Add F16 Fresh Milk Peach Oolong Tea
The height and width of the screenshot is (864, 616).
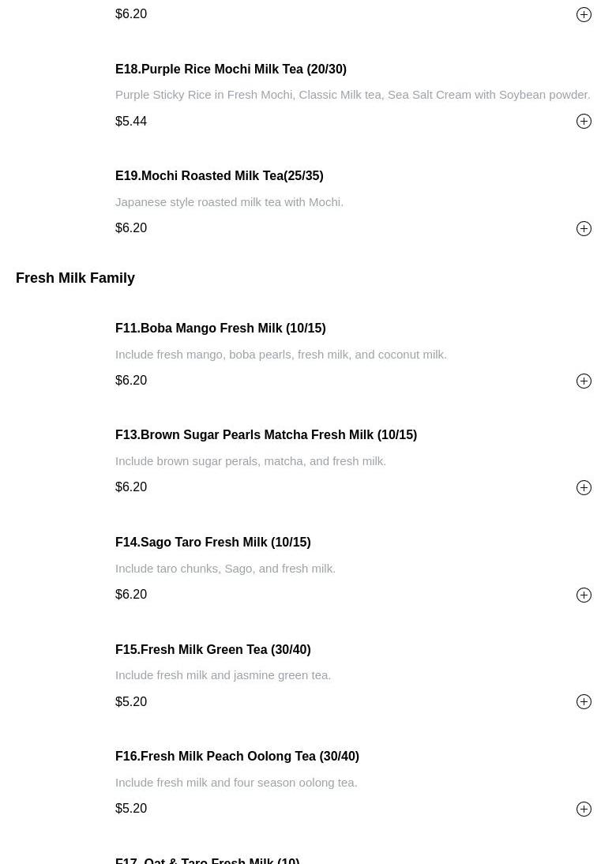pyautogui.click(x=584, y=809)
